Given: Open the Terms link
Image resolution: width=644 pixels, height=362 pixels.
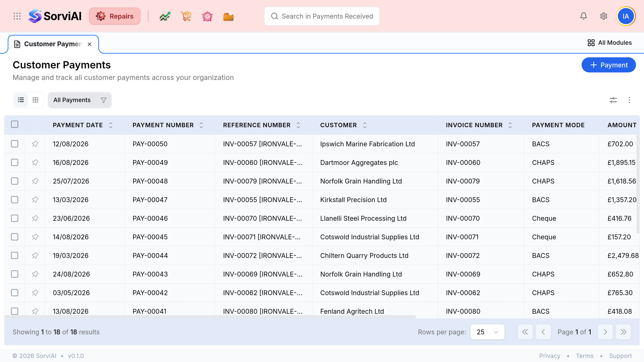Looking at the screenshot, I should click(584, 356).
